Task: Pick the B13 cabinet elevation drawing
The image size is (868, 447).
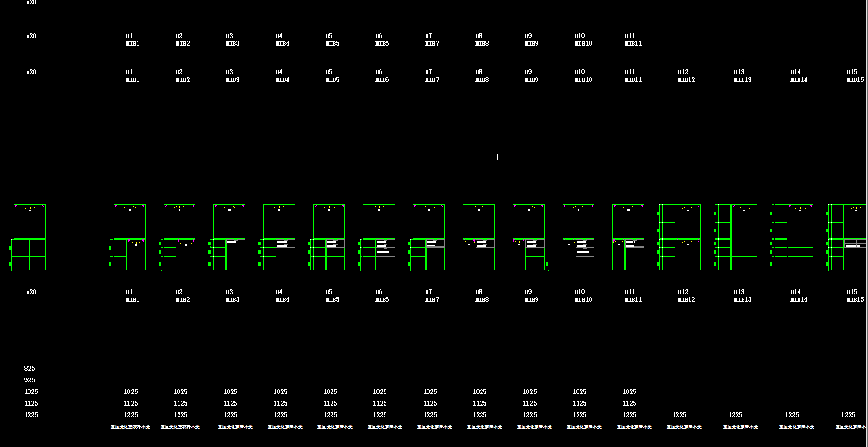Action: pyautogui.click(x=736, y=237)
